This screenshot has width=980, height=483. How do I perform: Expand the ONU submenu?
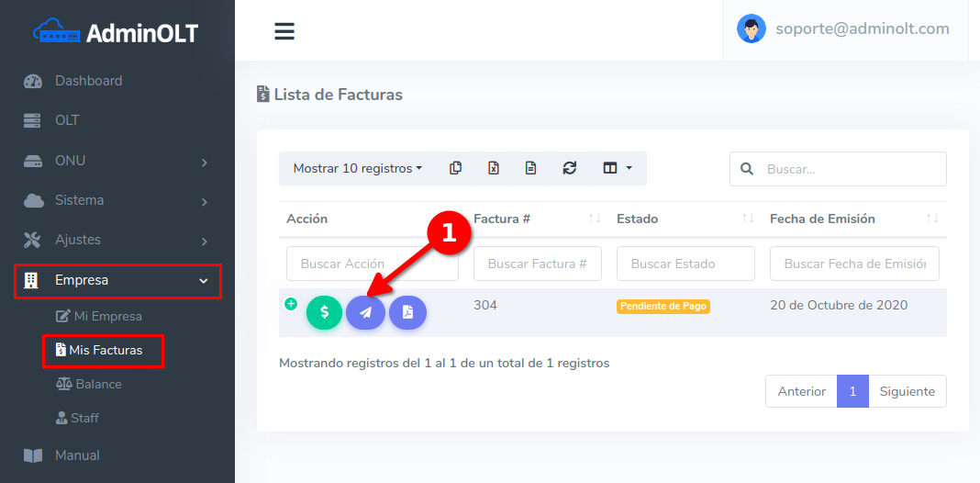pyautogui.click(x=117, y=161)
